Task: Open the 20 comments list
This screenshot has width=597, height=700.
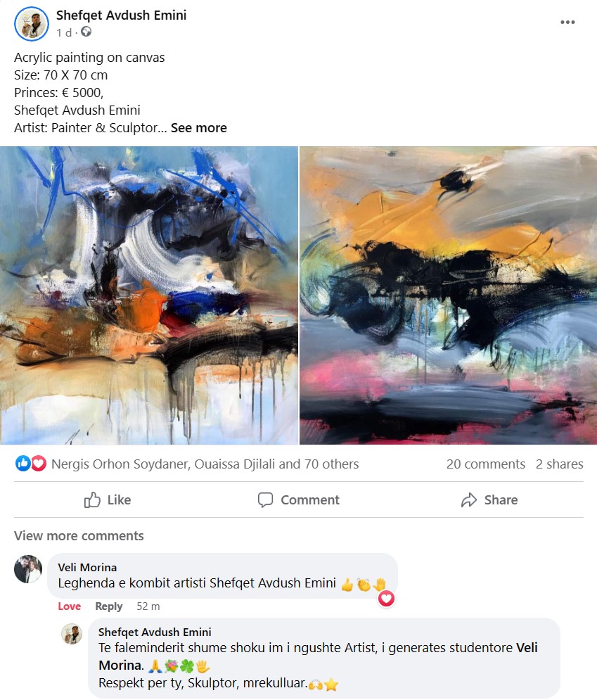Action: pos(485,464)
